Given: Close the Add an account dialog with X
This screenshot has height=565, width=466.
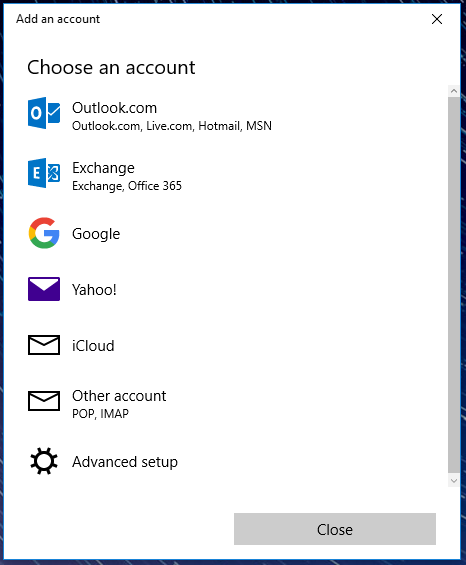Looking at the screenshot, I should click(x=437, y=19).
